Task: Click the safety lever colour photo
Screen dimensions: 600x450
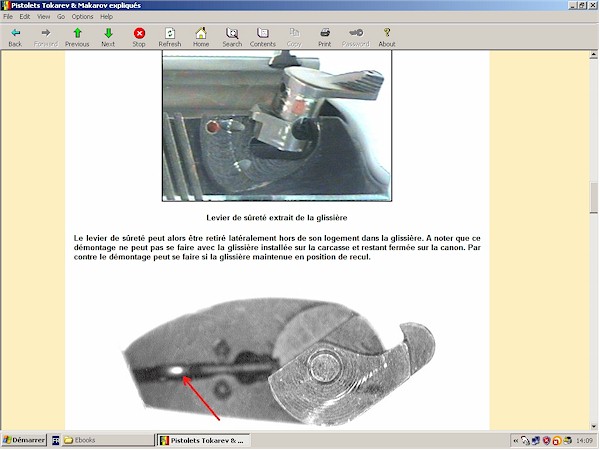Action: pos(277,126)
